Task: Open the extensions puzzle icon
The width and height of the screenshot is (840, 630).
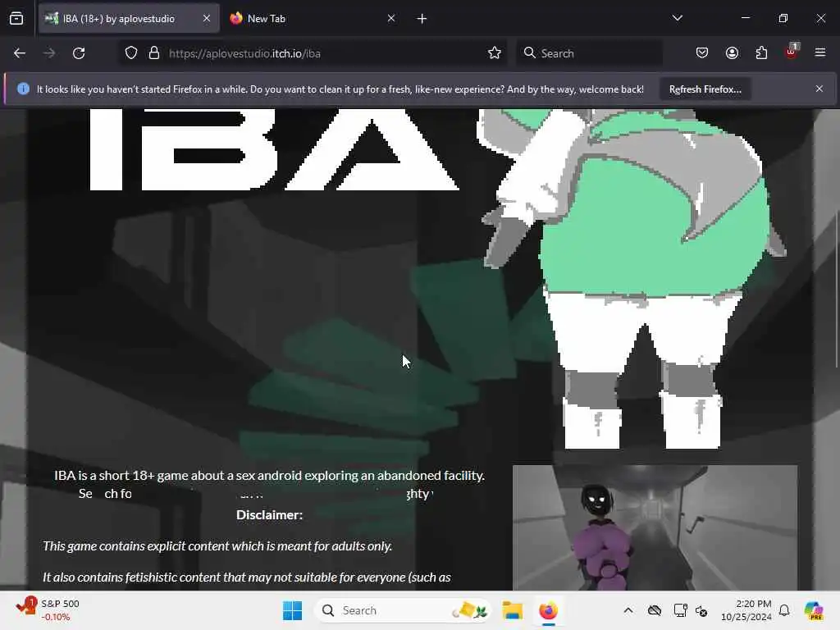Action: tap(761, 53)
